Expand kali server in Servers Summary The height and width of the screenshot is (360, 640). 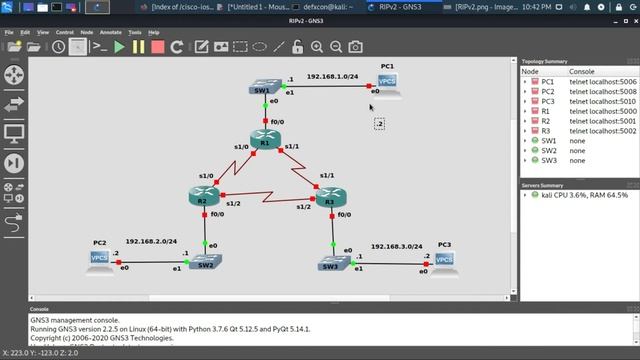[x=525, y=195]
